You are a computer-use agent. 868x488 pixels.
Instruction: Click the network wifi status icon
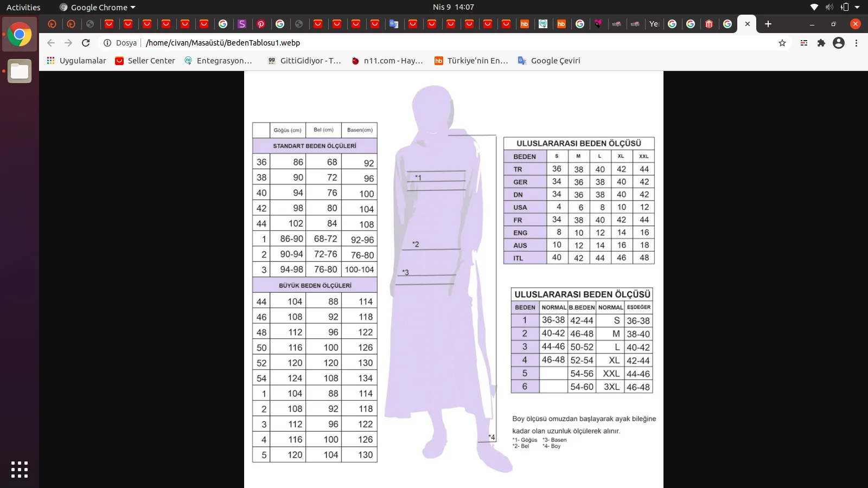click(x=814, y=7)
